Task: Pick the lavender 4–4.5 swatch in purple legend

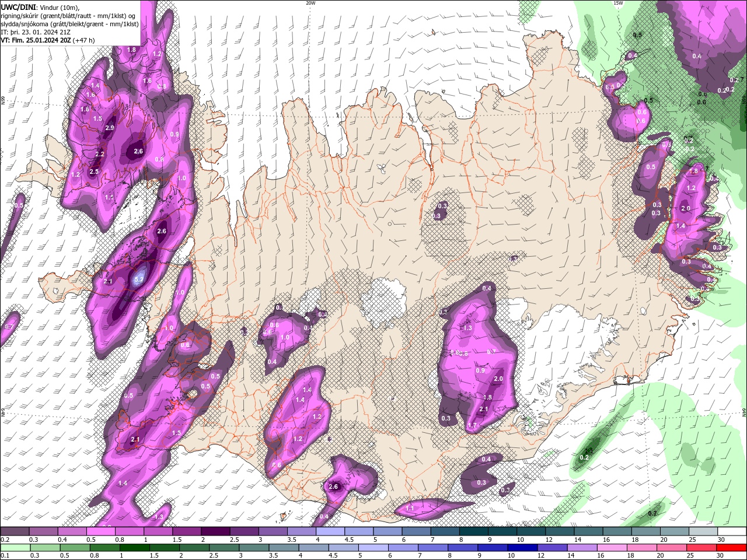Action: (330, 531)
